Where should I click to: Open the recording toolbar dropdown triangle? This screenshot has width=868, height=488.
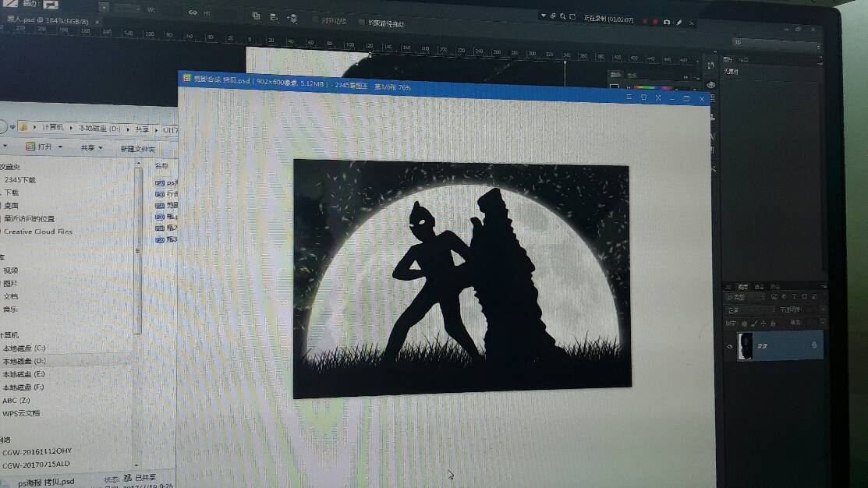(544, 16)
